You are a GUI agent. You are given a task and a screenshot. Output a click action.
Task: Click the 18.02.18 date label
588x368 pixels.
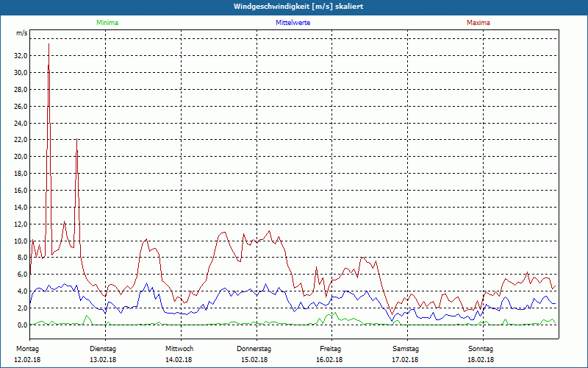(x=481, y=360)
